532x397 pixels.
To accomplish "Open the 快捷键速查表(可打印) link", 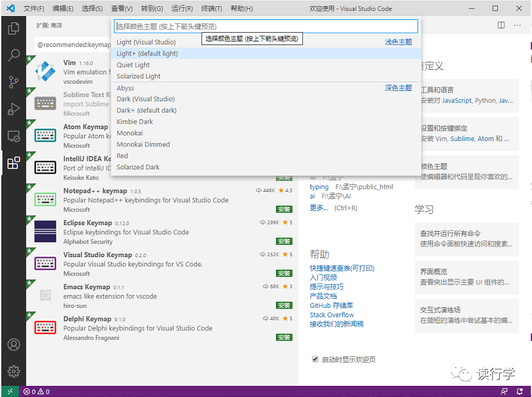I will tap(341, 268).
